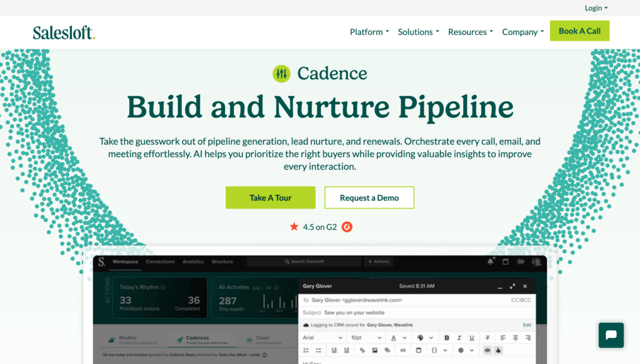Viewport: 640px width, 364px height.
Task: Open the curly braces dropdown arrow
Action: click(445, 350)
